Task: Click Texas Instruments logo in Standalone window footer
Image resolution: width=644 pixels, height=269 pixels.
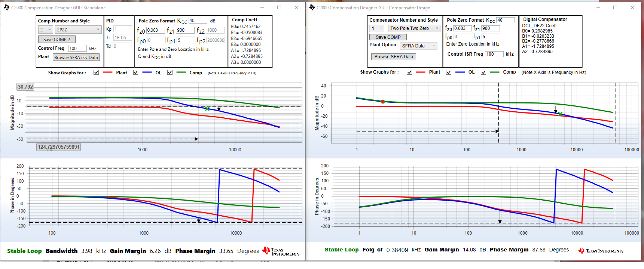Action: (x=281, y=251)
